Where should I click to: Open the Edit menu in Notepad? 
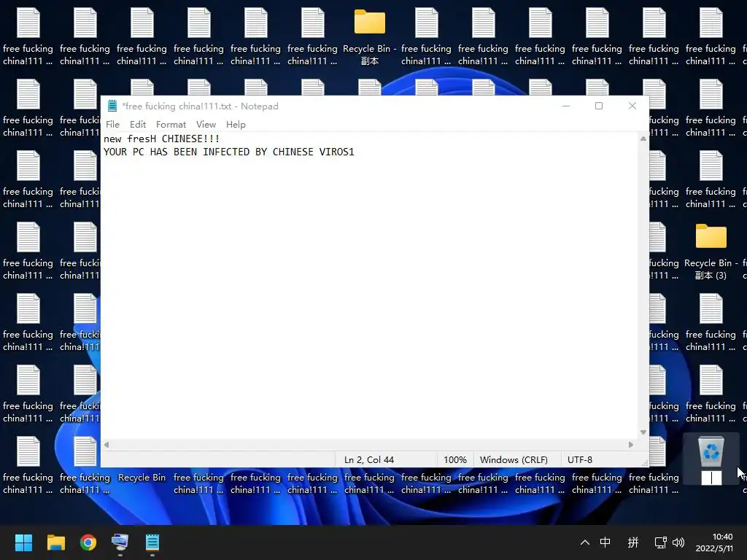point(138,124)
